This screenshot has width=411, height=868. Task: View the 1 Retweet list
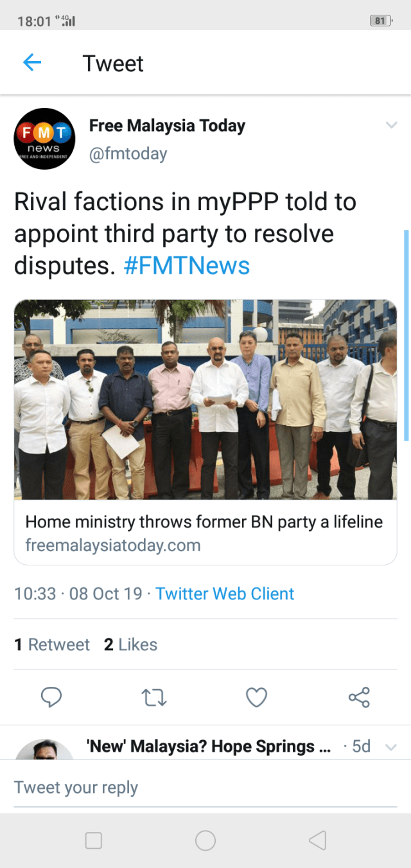point(52,644)
